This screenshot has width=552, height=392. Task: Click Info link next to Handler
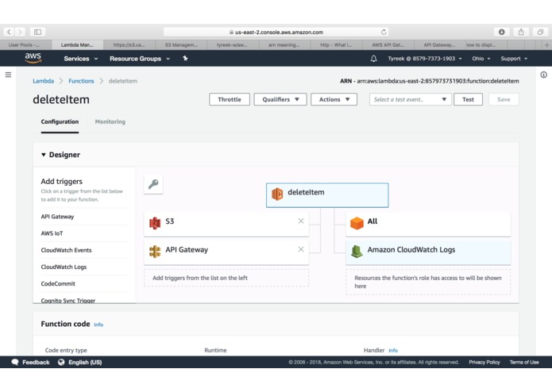click(393, 351)
